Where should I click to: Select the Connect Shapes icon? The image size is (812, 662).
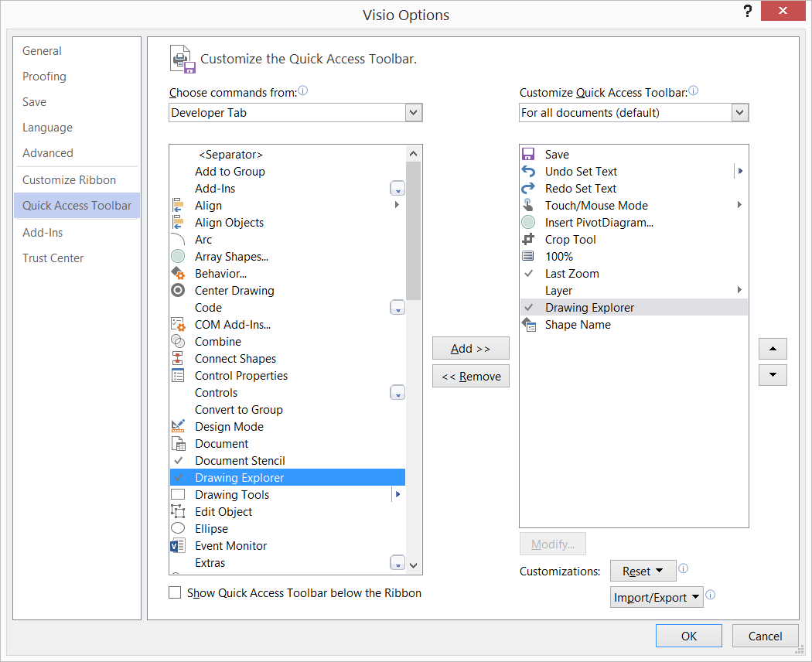tap(177, 358)
